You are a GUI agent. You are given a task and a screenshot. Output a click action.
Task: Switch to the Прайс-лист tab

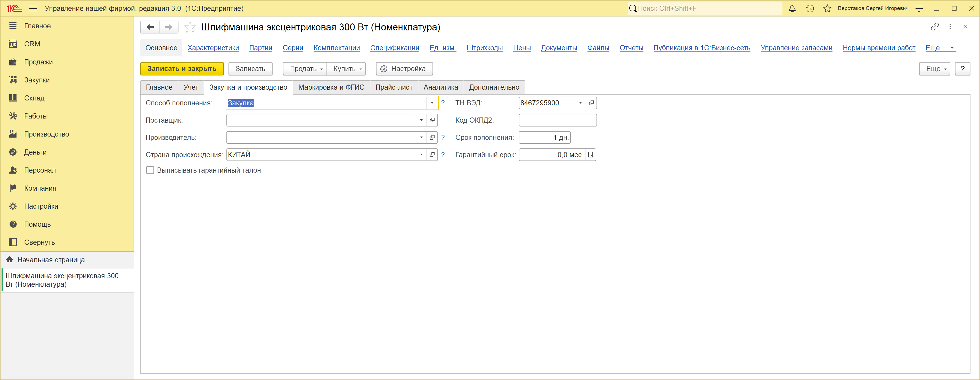[394, 87]
